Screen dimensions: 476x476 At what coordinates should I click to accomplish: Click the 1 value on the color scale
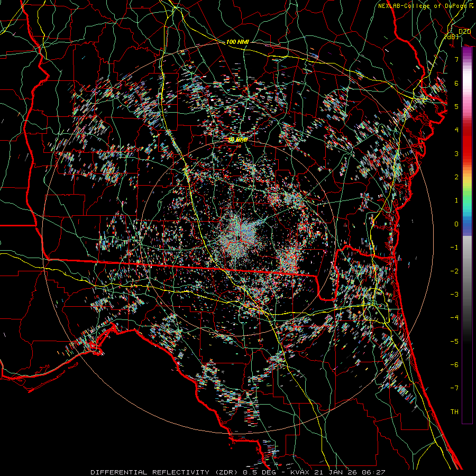(456, 200)
